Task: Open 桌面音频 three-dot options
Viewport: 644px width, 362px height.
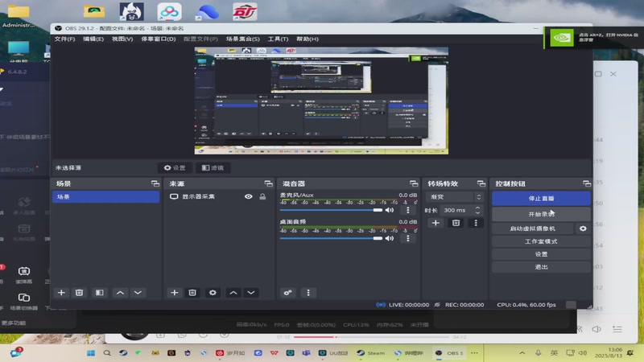Action: click(x=408, y=238)
